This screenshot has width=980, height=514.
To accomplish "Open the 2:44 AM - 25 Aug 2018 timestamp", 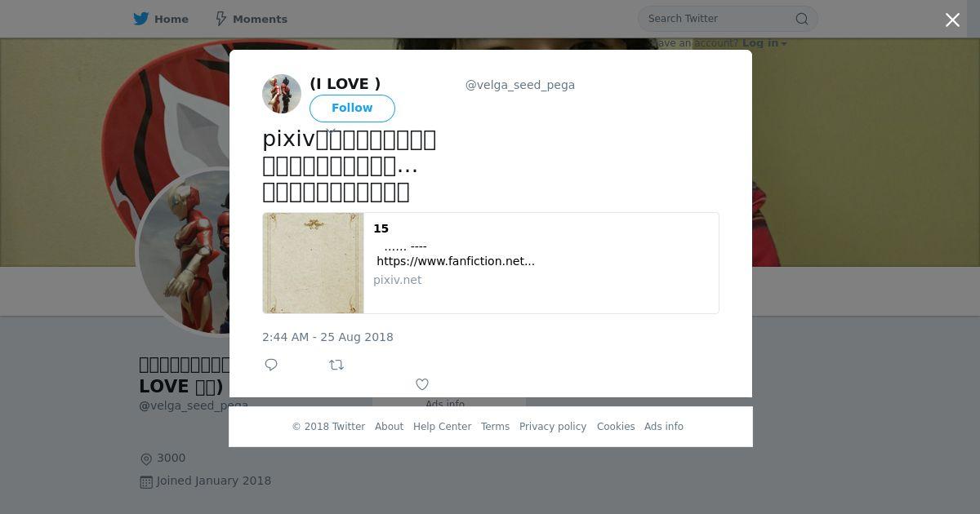I will click(327, 337).
